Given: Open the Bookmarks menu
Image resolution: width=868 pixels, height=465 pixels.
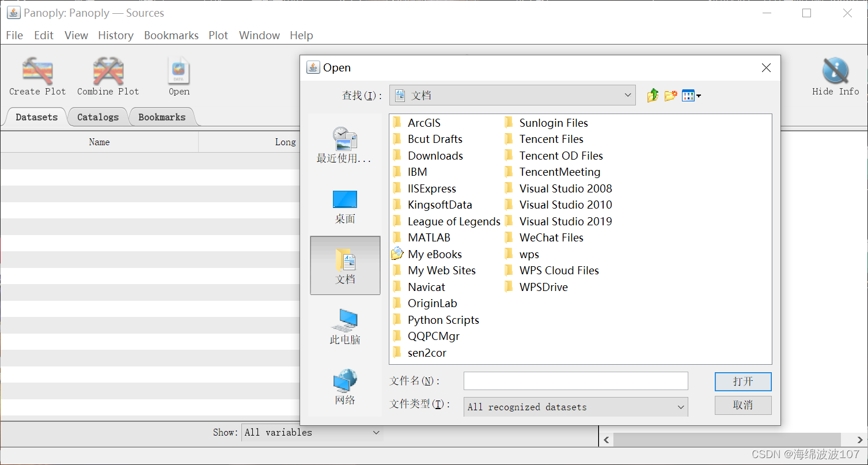Looking at the screenshot, I should pyautogui.click(x=171, y=35).
